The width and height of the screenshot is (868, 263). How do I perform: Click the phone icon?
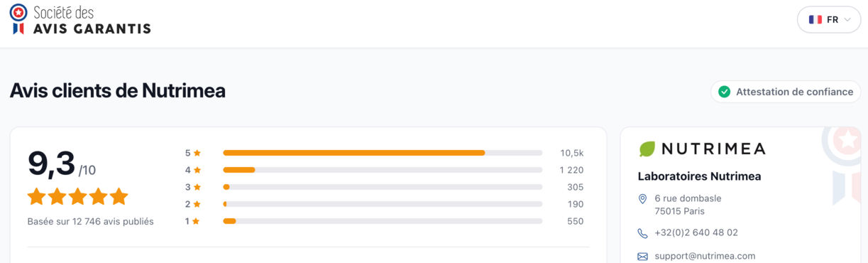pos(642,233)
